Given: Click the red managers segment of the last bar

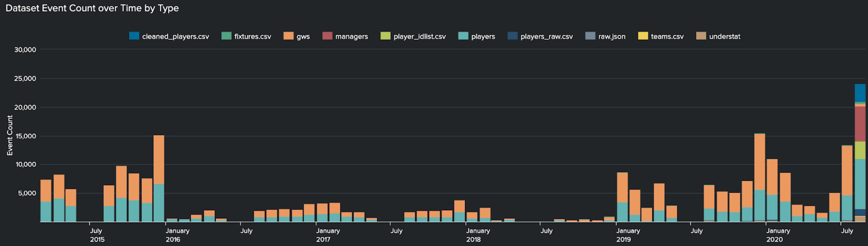Looking at the screenshot, I should click(860, 124).
